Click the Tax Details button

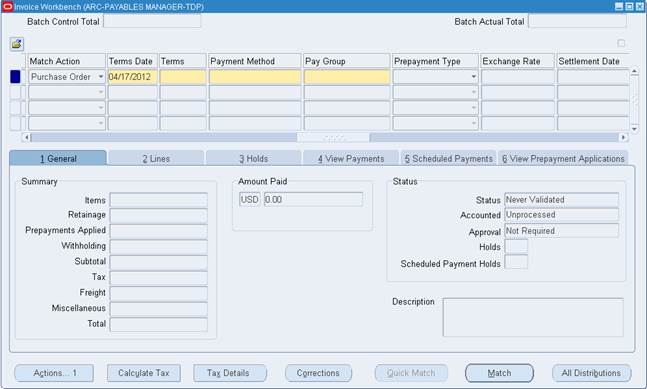coord(230,373)
